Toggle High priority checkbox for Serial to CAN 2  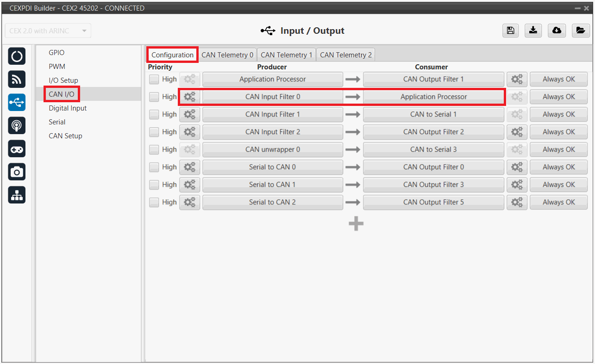click(x=154, y=202)
